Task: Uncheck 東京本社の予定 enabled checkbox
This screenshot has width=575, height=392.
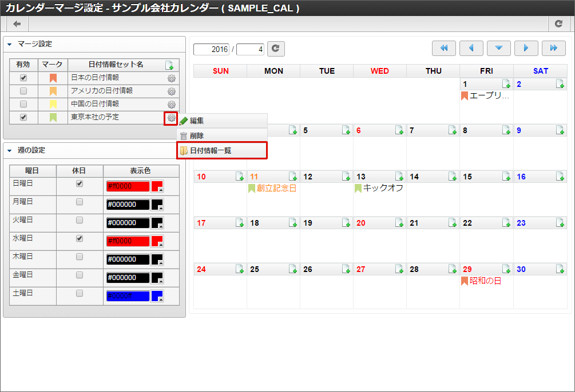Action: (23, 117)
